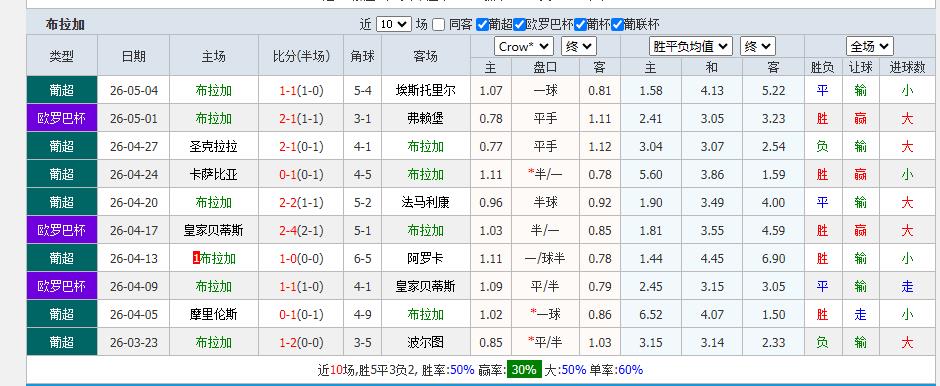Click the 1-2(0-0) score versus 波尔图
940x386 pixels.
click(x=302, y=342)
